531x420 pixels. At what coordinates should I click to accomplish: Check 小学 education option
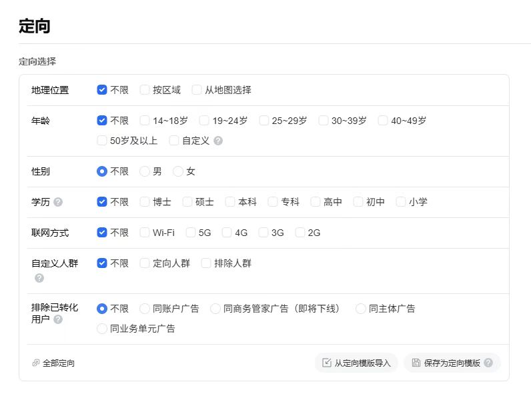tap(401, 202)
